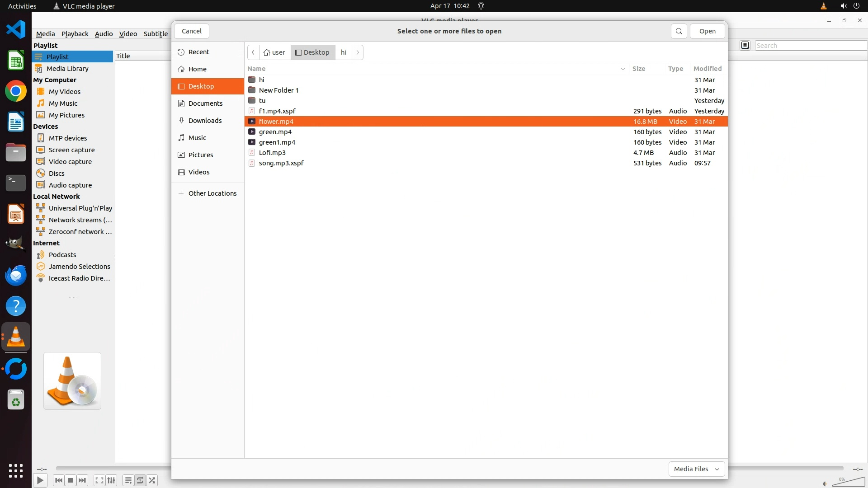Click the Name column sort arrow

coord(623,69)
